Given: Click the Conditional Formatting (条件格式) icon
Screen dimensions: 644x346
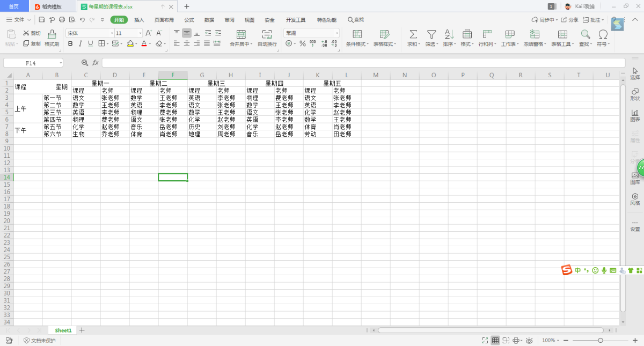Looking at the screenshot, I should (x=357, y=34).
